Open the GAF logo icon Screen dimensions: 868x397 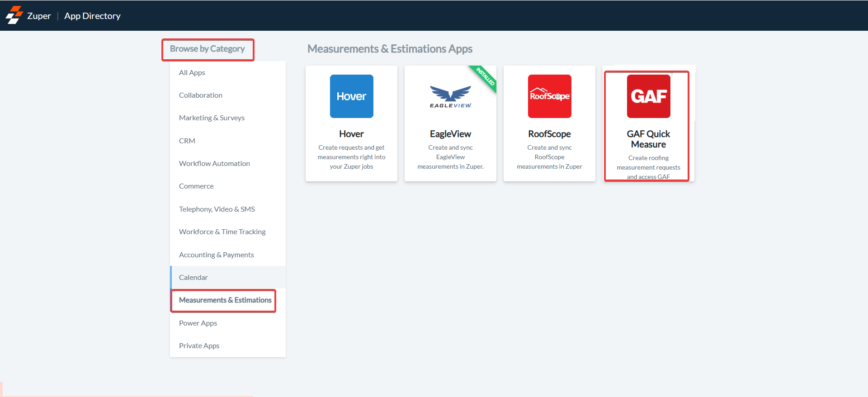tap(649, 96)
